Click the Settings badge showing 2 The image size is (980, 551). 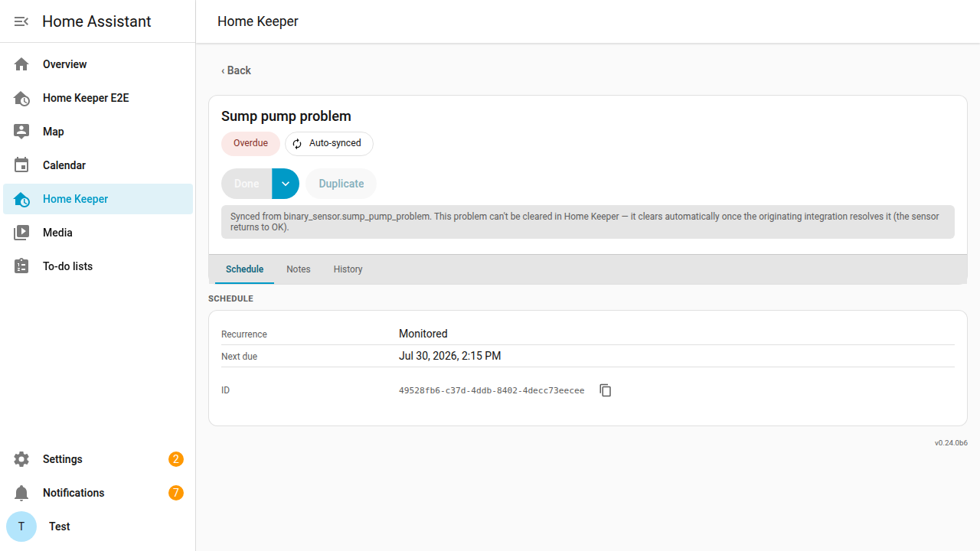pos(176,459)
